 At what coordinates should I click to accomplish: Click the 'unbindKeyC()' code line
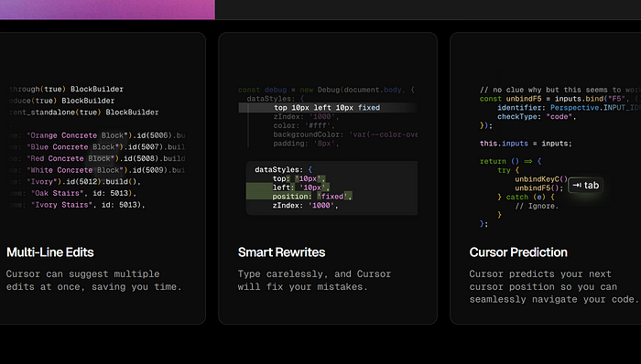click(541, 179)
